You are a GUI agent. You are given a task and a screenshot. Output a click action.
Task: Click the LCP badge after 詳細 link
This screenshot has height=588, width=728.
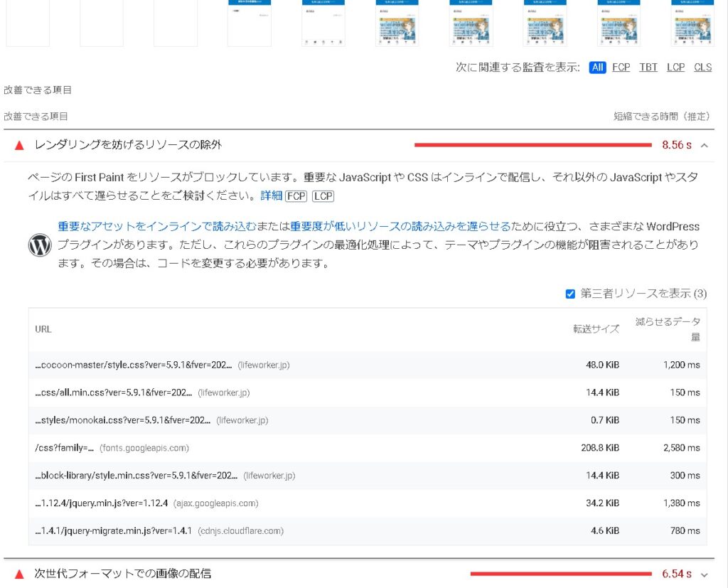pos(323,196)
